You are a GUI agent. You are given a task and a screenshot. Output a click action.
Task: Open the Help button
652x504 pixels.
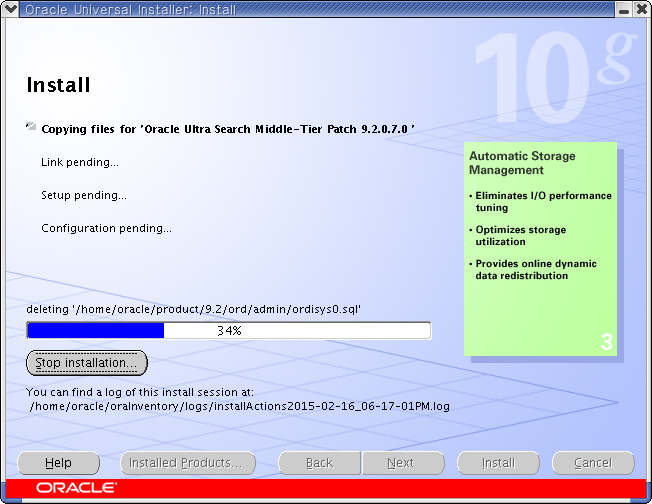point(58,463)
